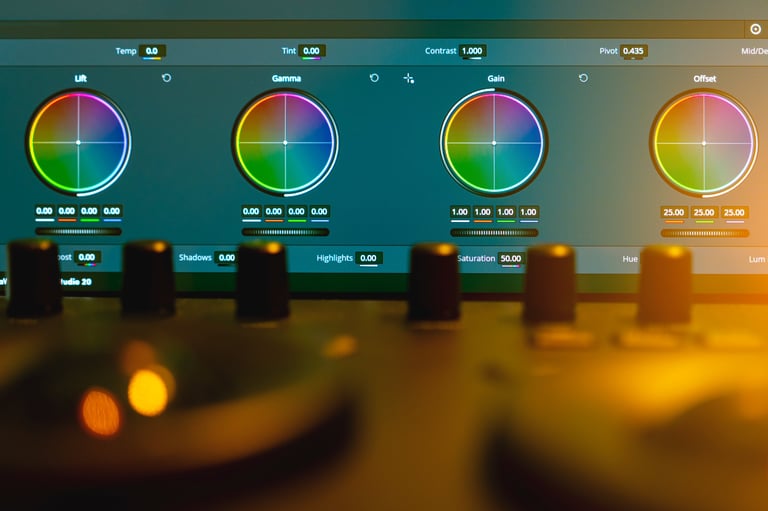Click the Gain master wheel slider

click(x=494, y=233)
